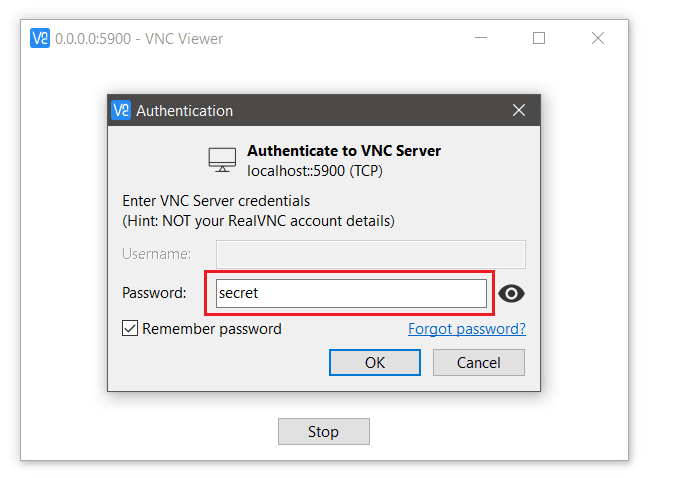674x478 pixels.
Task: Click the VNC Viewer logo in main title bar
Action: tap(40, 39)
